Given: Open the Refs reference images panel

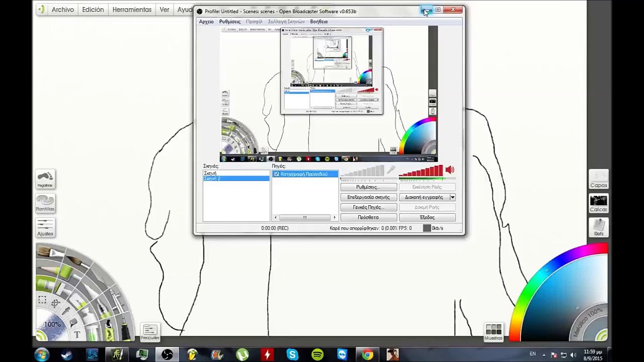Looking at the screenshot, I should click(599, 227).
